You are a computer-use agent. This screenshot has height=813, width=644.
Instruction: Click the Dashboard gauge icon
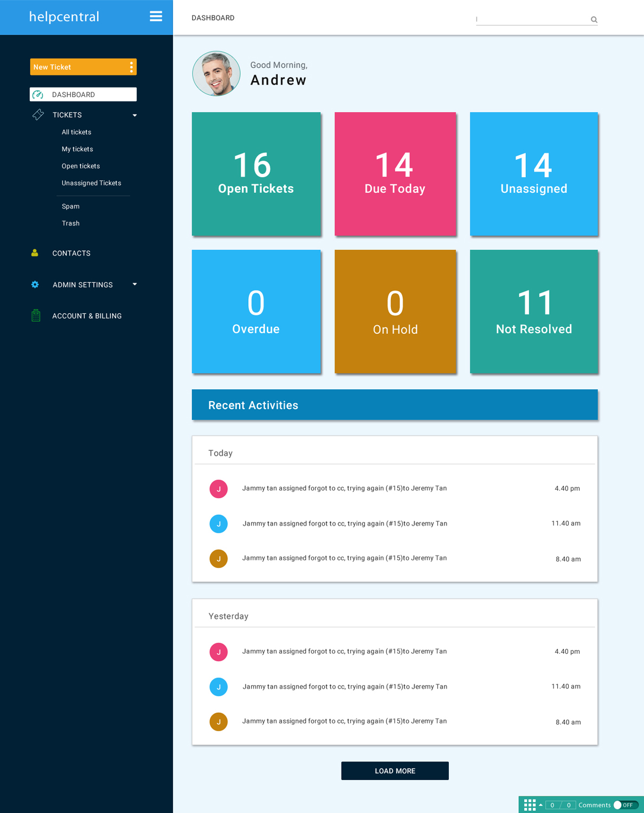coord(37,94)
